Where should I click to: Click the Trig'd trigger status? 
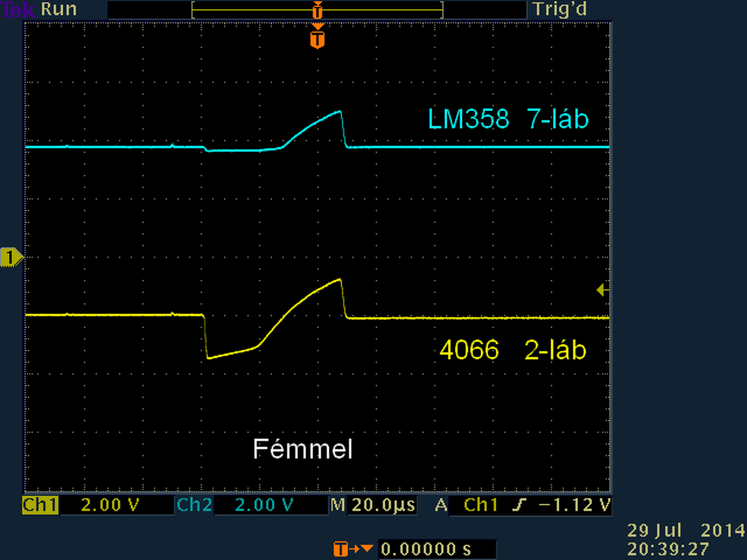(x=560, y=9)
